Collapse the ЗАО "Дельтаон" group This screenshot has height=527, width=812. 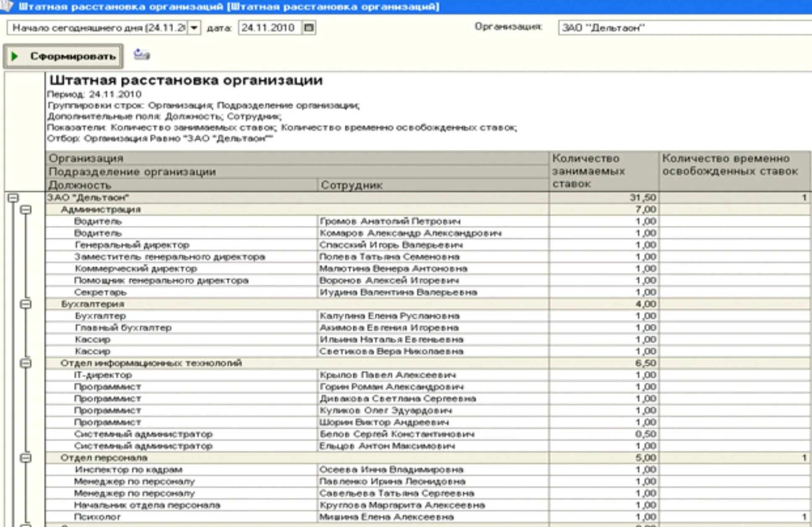[x=13, y=197]
